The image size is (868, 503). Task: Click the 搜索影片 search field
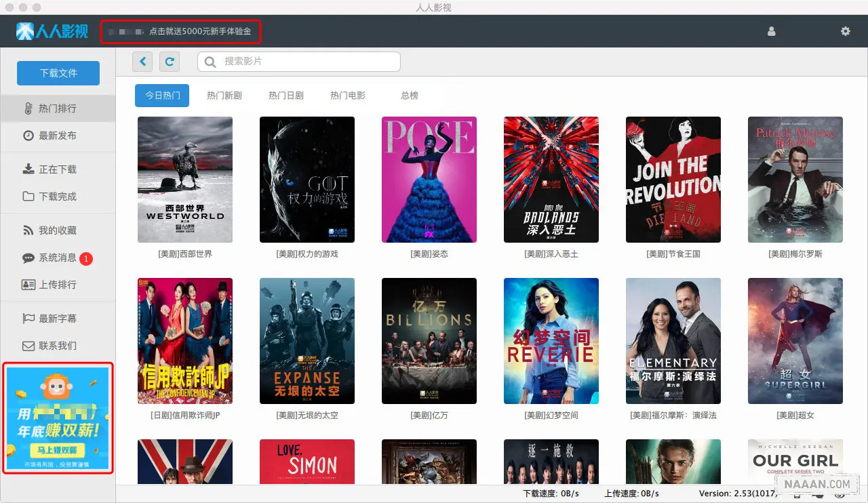coord(299,62)
